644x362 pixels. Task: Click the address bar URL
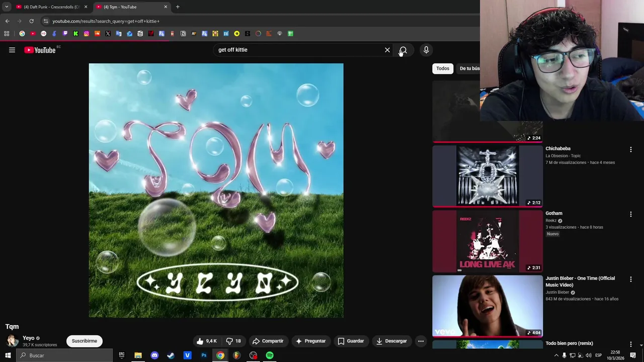pos(106,21)
